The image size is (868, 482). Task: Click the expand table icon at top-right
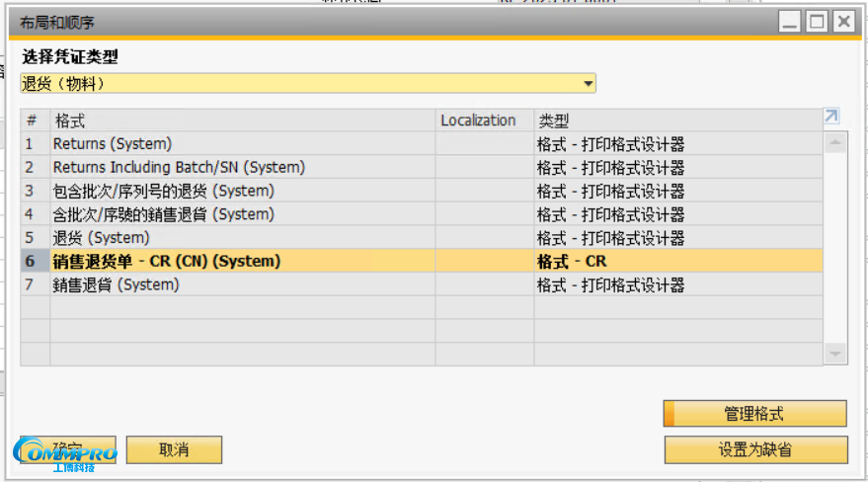(x=830, y=117)
